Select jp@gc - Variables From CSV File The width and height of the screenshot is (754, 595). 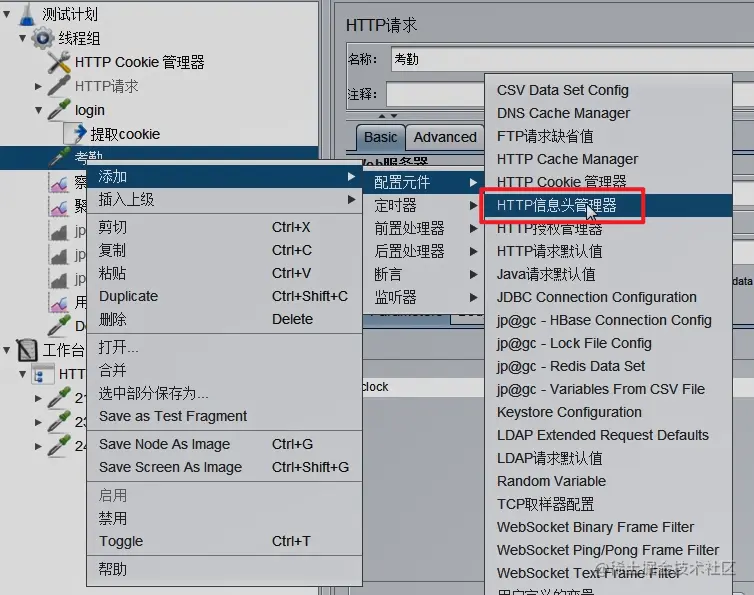click(608, 389)
